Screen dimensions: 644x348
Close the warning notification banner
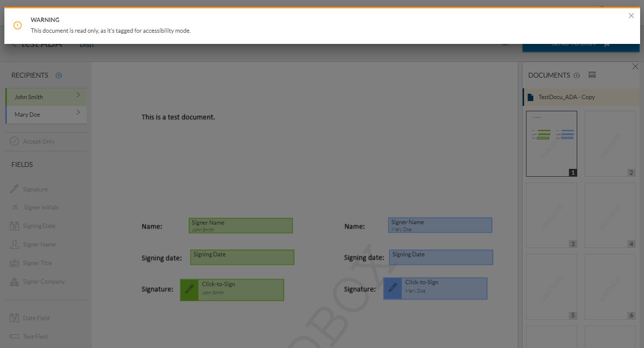click(x=631, y=16)
